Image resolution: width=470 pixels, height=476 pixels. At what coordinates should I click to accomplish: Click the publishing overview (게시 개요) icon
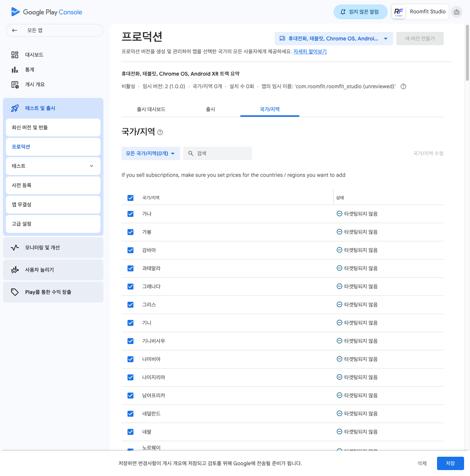(x=15, y=85)
